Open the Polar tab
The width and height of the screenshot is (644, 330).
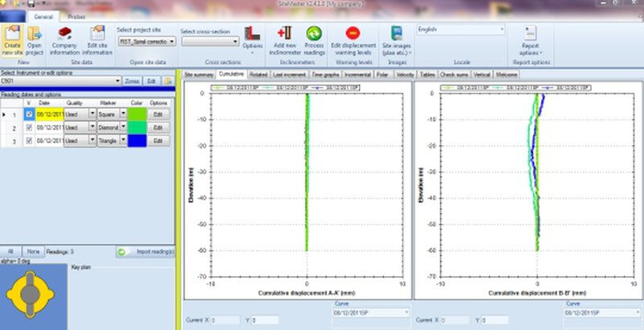tap(382, 75)
